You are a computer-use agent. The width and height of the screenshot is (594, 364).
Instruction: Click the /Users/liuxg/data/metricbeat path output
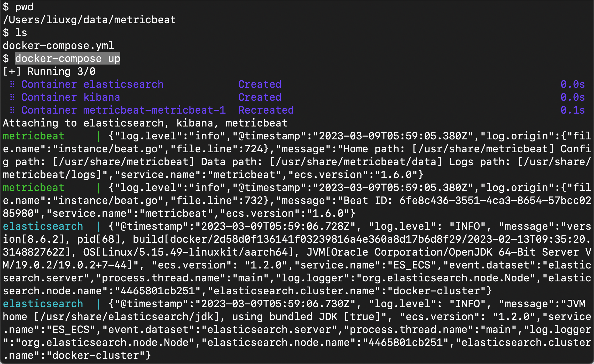[x=89, y=20]
